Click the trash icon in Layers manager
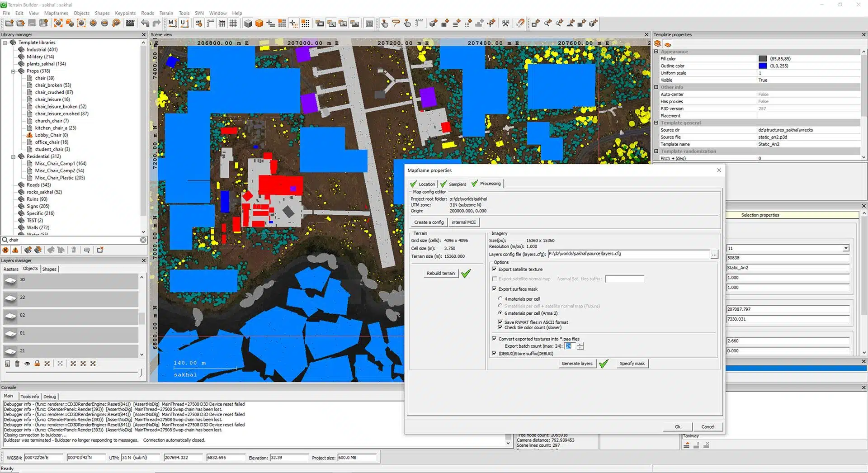 click(17, 364)
